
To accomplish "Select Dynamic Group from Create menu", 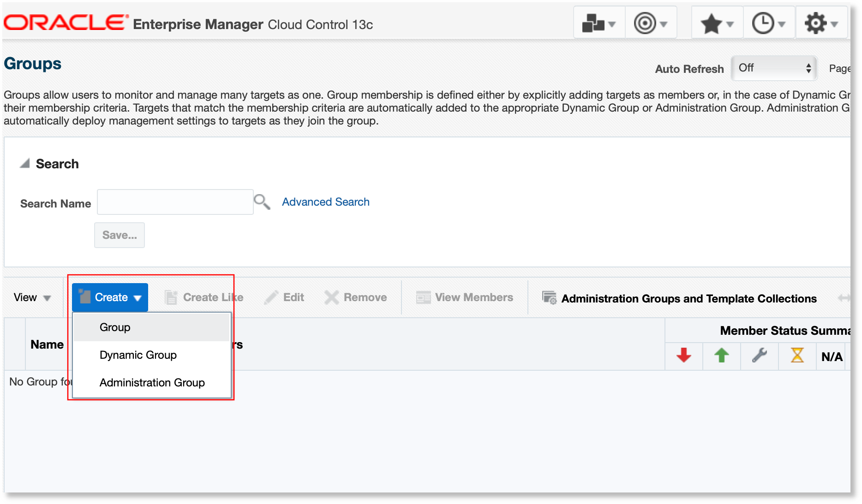I will 152,355.
